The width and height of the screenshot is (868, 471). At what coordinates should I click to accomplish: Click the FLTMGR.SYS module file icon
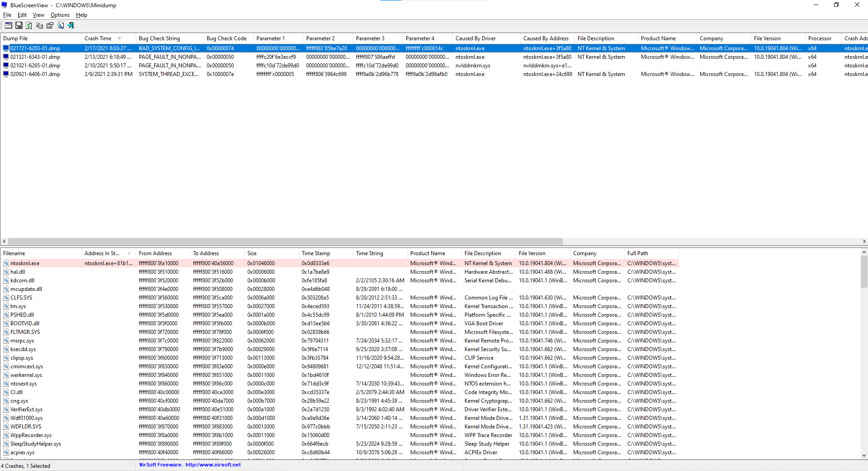[6, 332]
